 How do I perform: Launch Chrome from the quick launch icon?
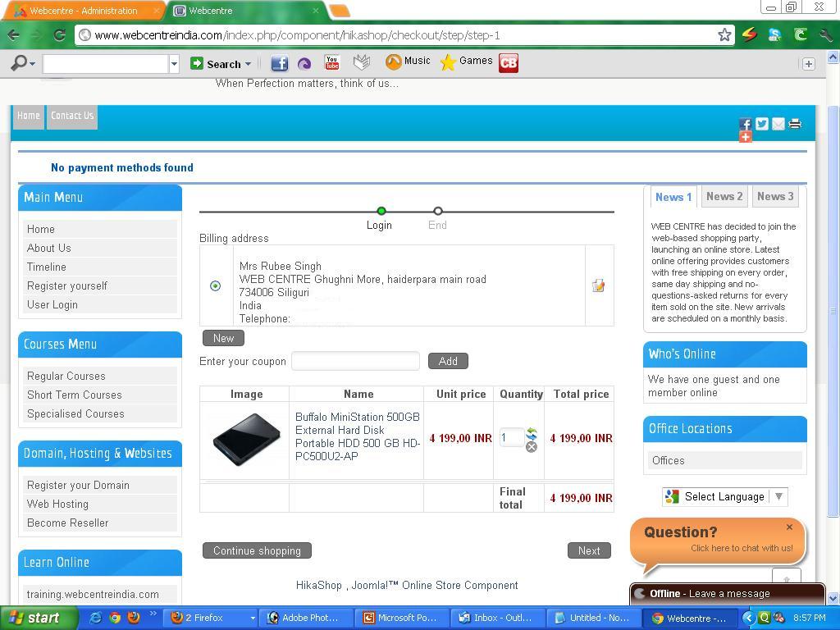115,618
